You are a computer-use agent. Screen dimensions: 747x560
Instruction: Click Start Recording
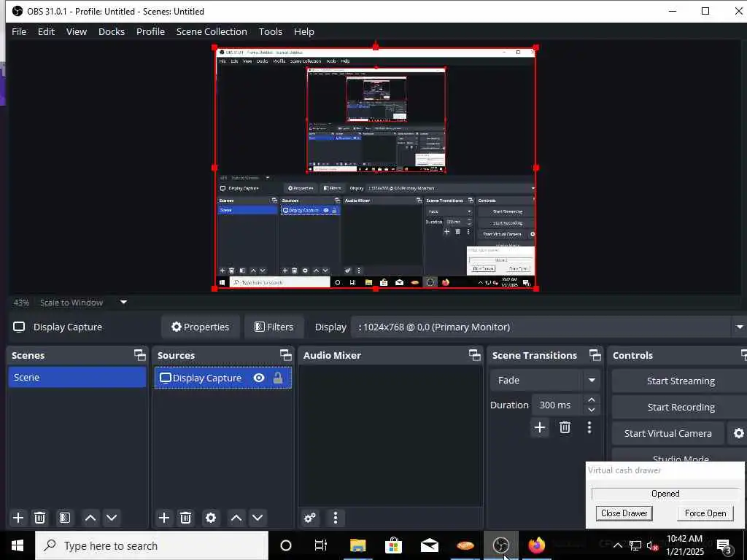tap(681, 407)
